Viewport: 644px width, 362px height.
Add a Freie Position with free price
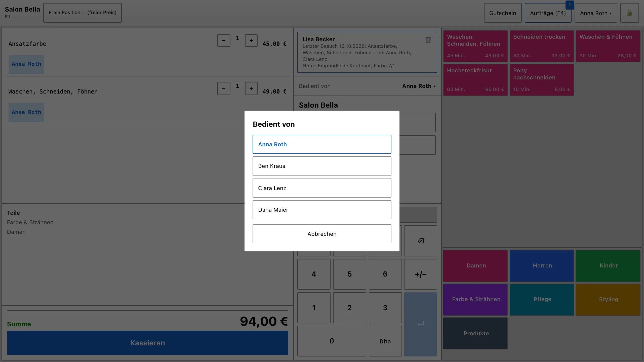pyautogui.click(x=83, y=13)
